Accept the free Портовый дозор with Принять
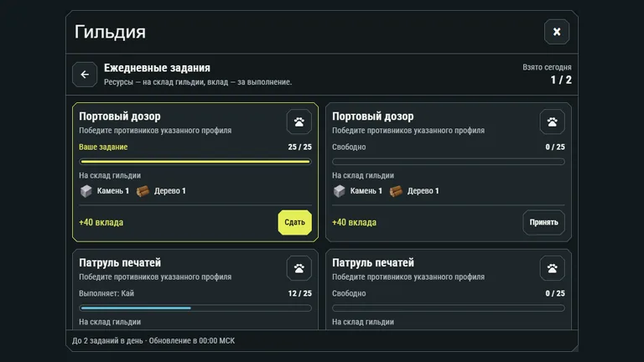Viewport: 644px width, 362px height. 543,222
